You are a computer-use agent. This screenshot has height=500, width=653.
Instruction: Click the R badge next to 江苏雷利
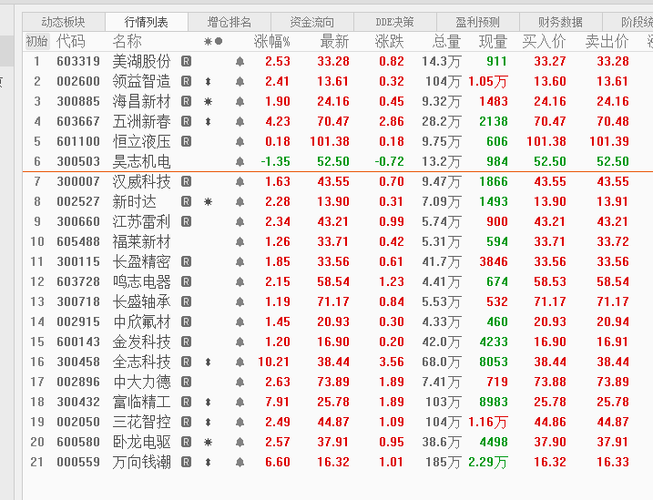(186, 221)
